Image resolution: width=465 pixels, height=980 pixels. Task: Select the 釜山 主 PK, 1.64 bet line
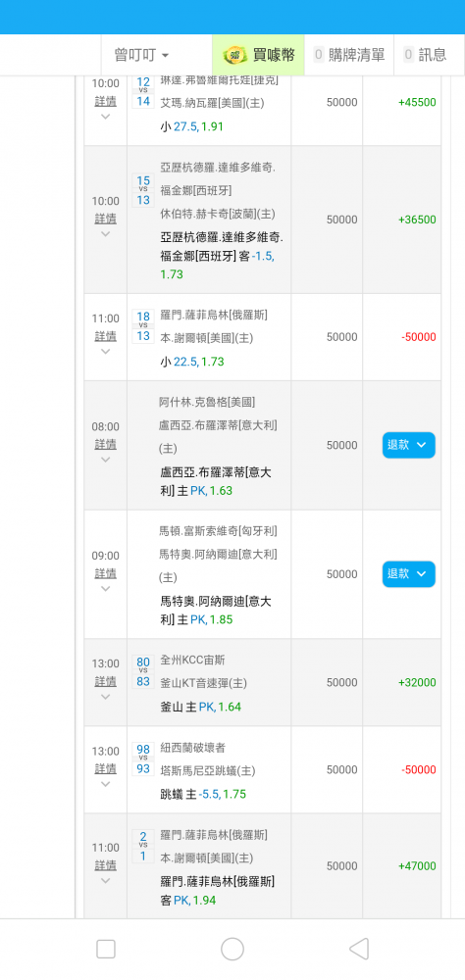point(200,707)
